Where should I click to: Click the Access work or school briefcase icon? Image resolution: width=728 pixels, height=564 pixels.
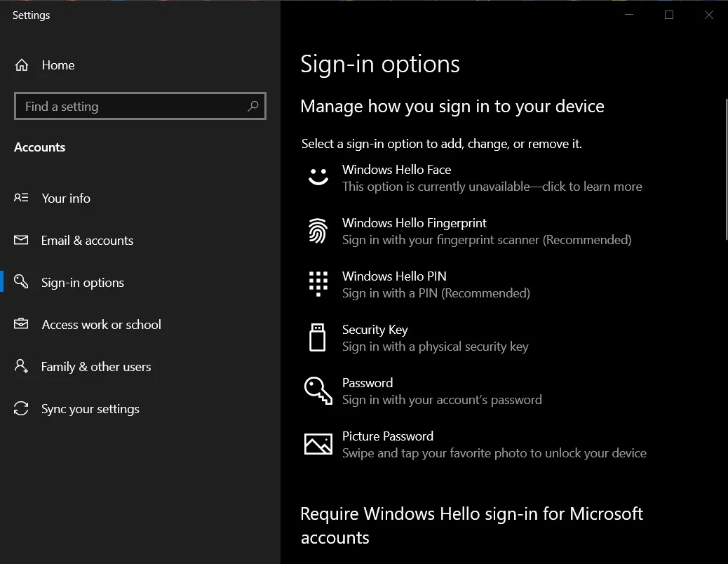[21, 325]
